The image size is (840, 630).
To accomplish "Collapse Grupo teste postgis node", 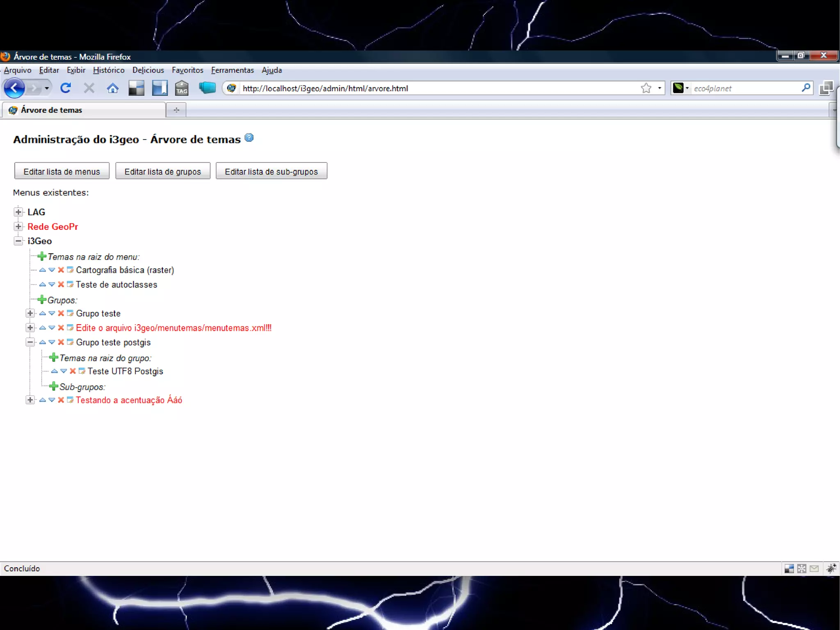I will point(30,342).
